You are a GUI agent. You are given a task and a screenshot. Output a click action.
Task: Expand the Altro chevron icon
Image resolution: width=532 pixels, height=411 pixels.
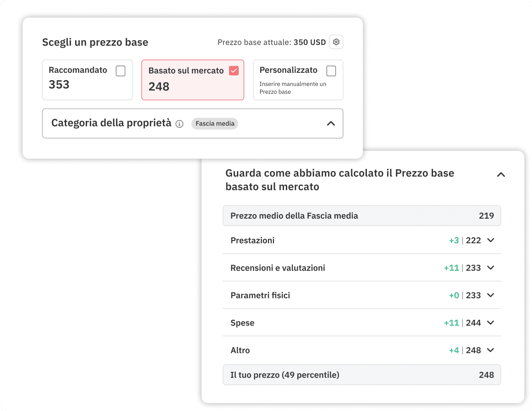(491, 350)
